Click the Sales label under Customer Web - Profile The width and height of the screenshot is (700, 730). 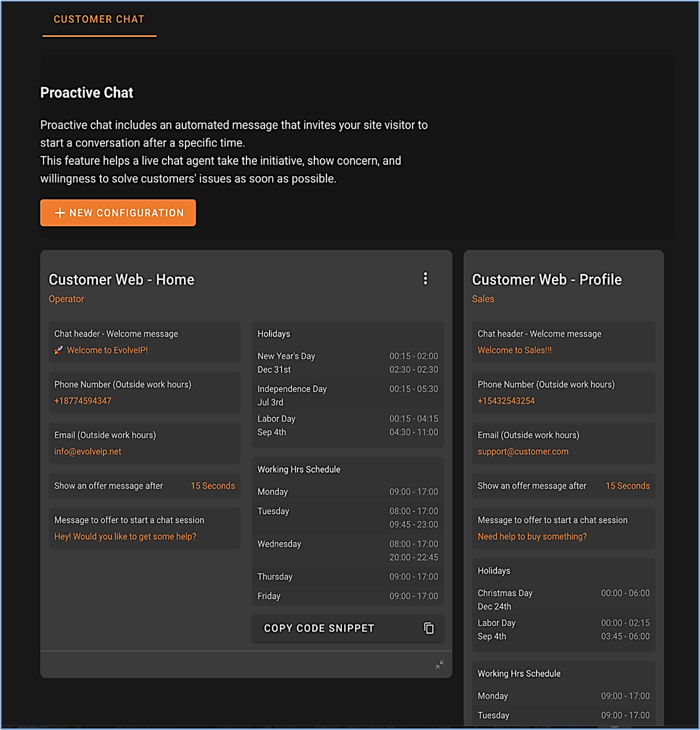pos(483,299)
